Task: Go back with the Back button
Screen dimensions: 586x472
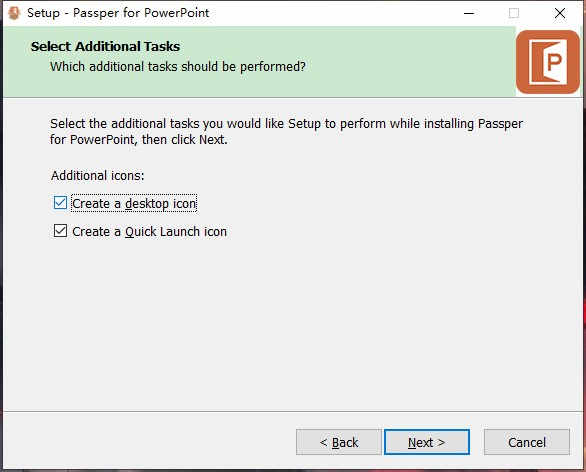Action: 339,442
